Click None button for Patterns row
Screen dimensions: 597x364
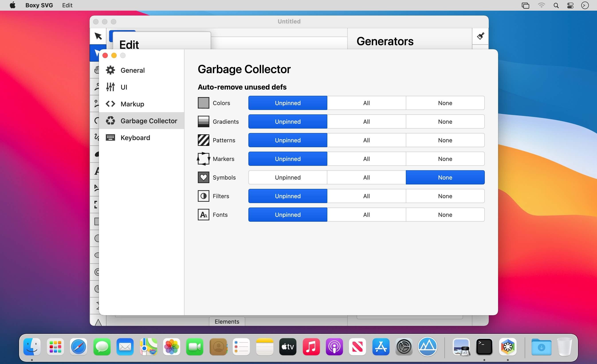click(445, 140)
